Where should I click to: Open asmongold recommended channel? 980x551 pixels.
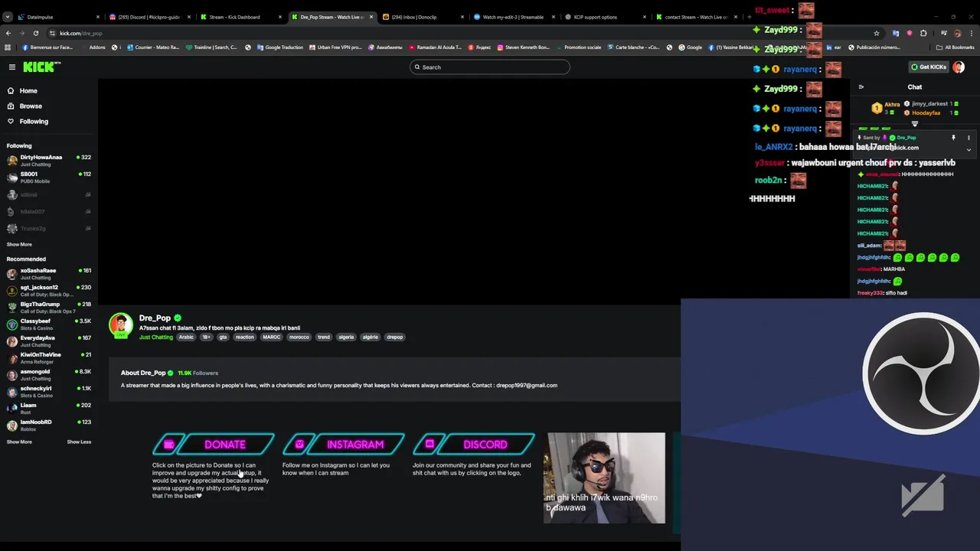(x=49, y=374)
